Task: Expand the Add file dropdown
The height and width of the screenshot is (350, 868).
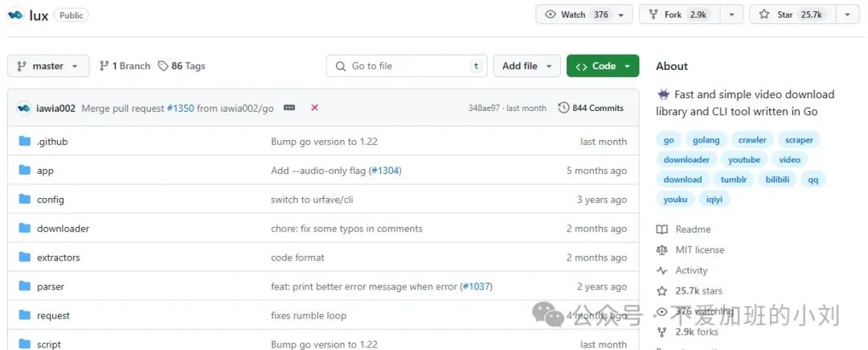Action: click(527, 66)
